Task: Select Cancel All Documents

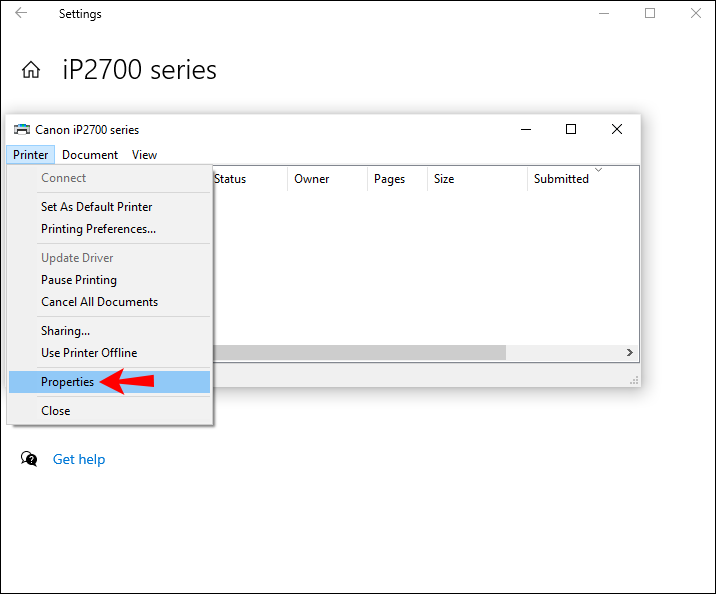Action: [x=110, y=302]
